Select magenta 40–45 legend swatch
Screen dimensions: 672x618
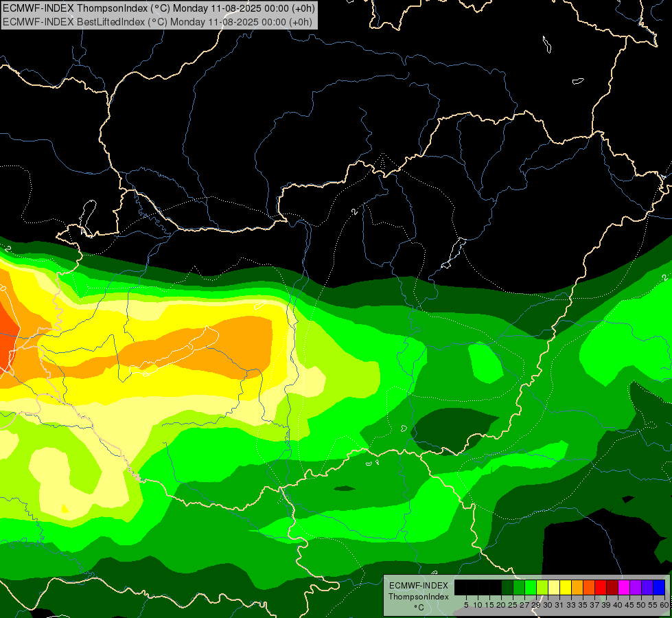(623, 588)
